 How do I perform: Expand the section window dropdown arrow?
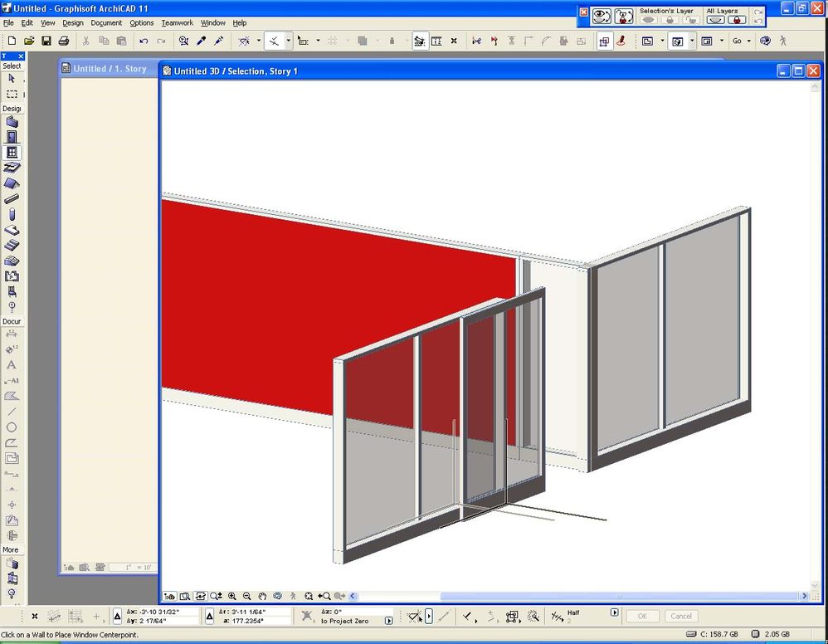[721, 41]
